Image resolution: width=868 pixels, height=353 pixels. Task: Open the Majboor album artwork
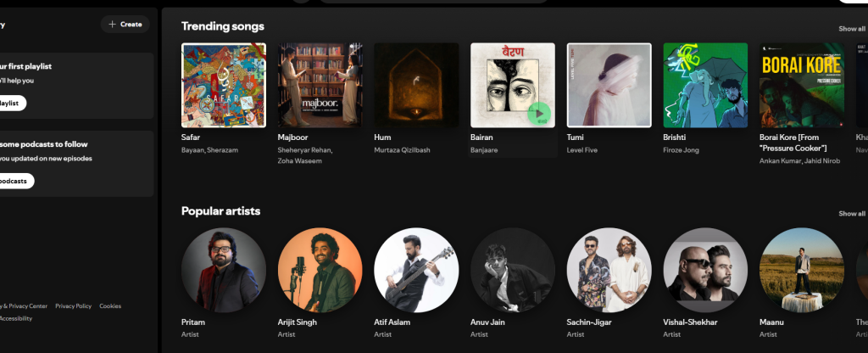pyautogui.click(x=320, y=86)
